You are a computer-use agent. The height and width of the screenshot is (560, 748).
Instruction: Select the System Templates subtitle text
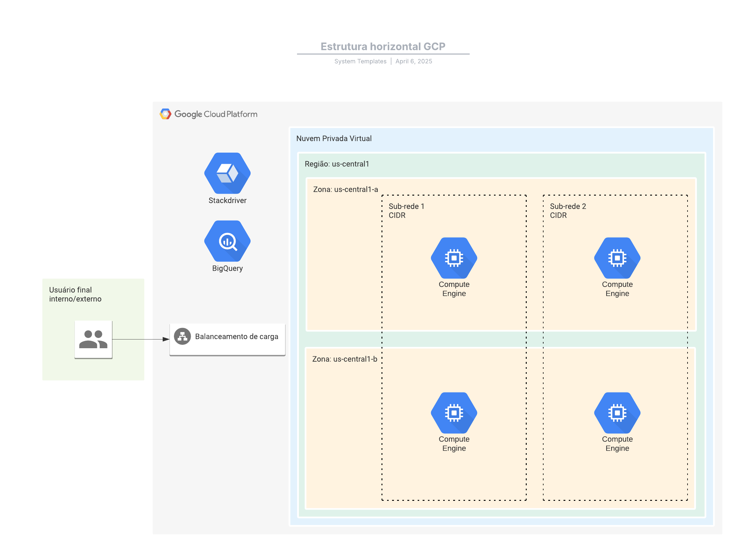[x=360, y=61]
